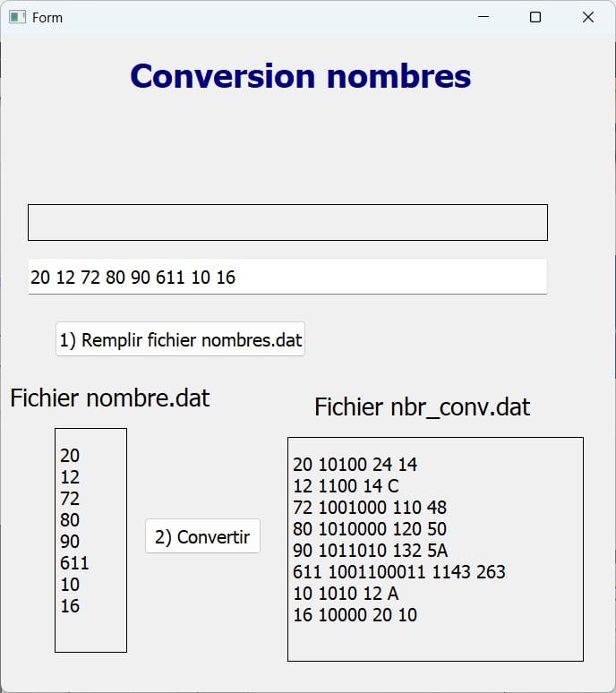This screenshot has height=693, width=616.
Task: Choose entry 72 in the nombre.dat list
Action: point(70,499)
